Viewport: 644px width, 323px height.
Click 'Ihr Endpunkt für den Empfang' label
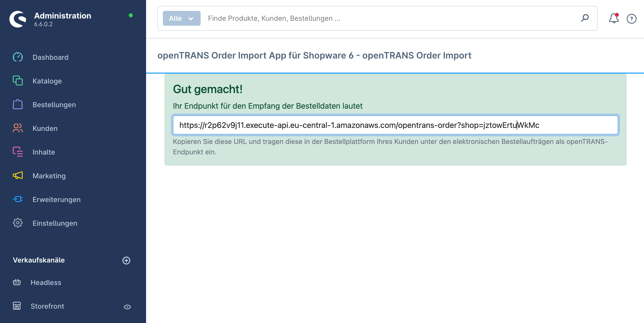point(267,106)
